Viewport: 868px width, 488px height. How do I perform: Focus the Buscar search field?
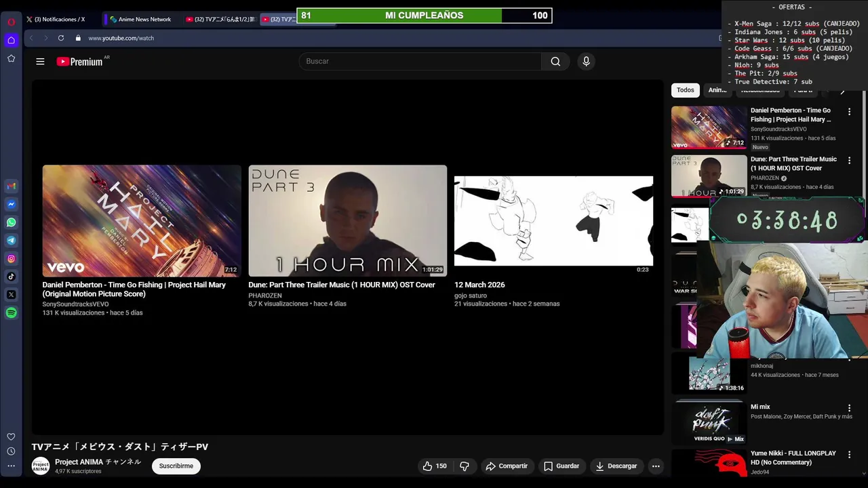pos(420,61)
